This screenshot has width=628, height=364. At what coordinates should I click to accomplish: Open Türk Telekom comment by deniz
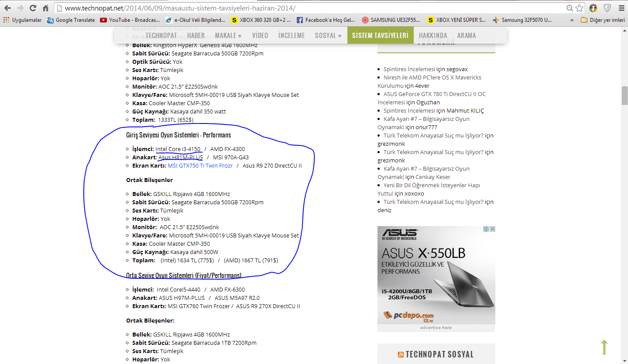[433, 202]
